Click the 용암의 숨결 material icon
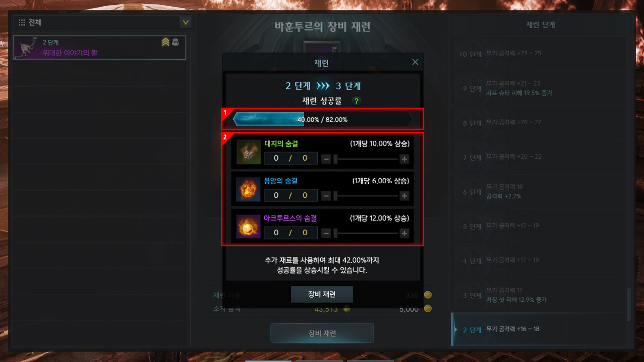644x362 pixels. [248, 189]
